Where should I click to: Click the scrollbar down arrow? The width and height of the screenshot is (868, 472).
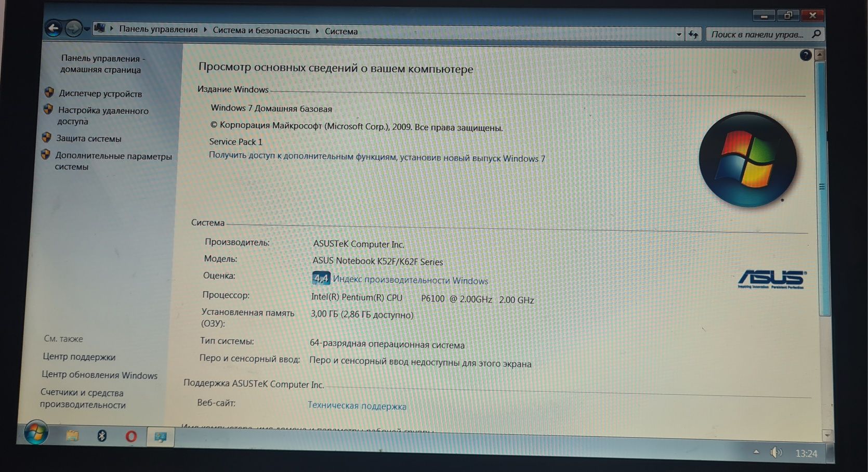tap(827, 435)
